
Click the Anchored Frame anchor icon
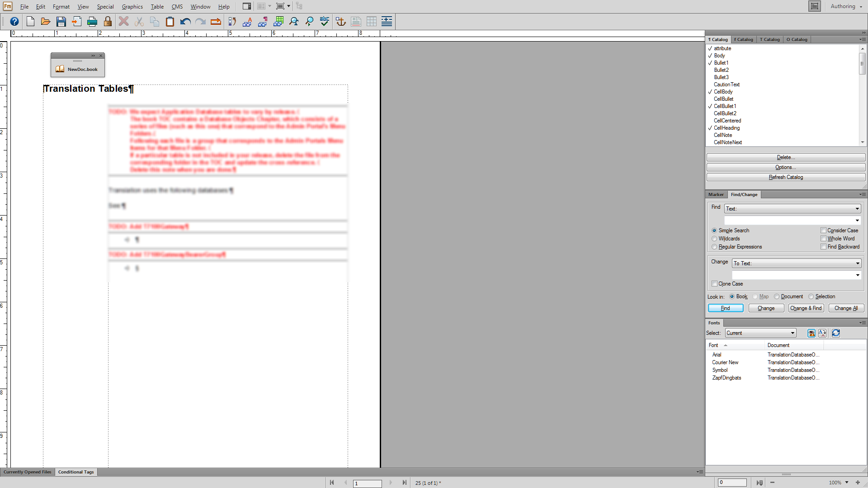[340, 21]
